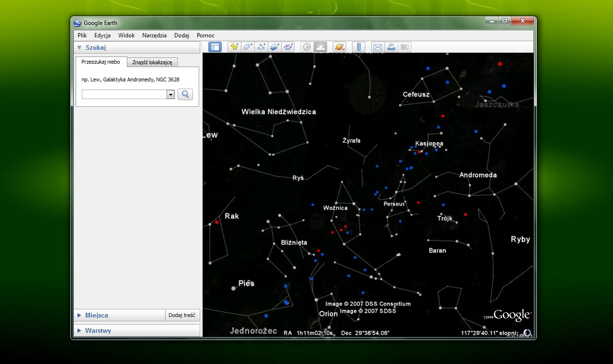Image resolution: width=613 pixels, height=364 pixels.
Task: Click the Woźnica constellation label
Action: (x=335, y=208)
